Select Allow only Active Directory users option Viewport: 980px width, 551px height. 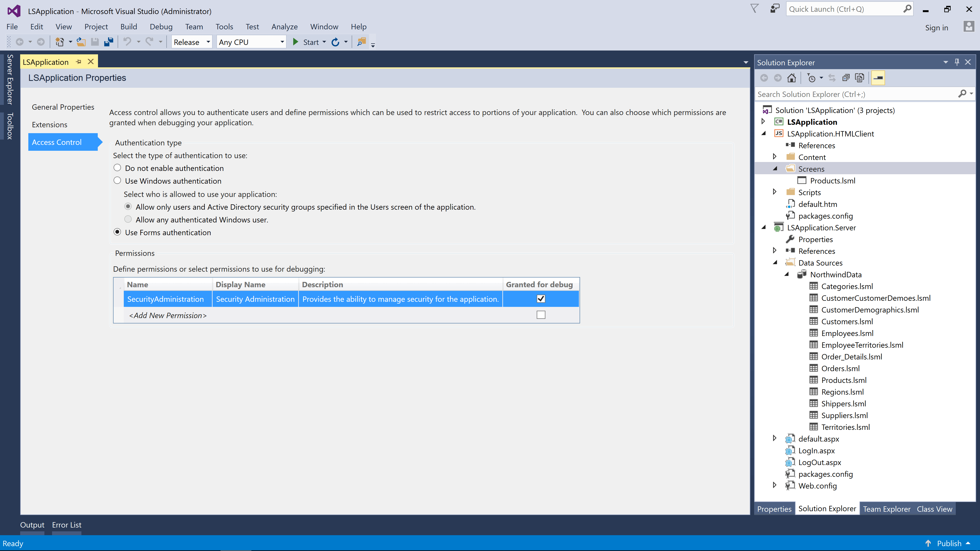[128, 206]
